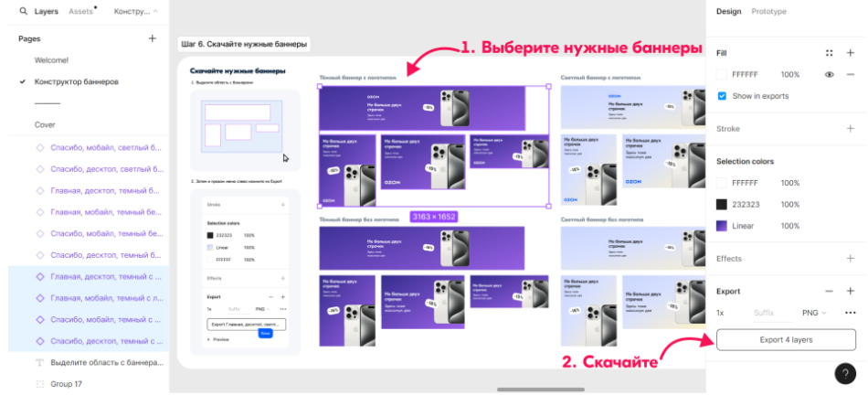Click the export Suffix input field

coord(764,313)
